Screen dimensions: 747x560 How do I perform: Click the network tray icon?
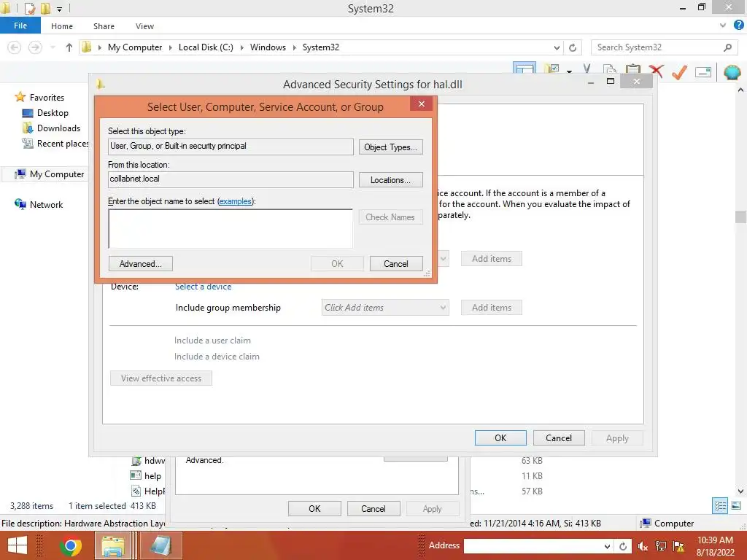click(660, 546)
